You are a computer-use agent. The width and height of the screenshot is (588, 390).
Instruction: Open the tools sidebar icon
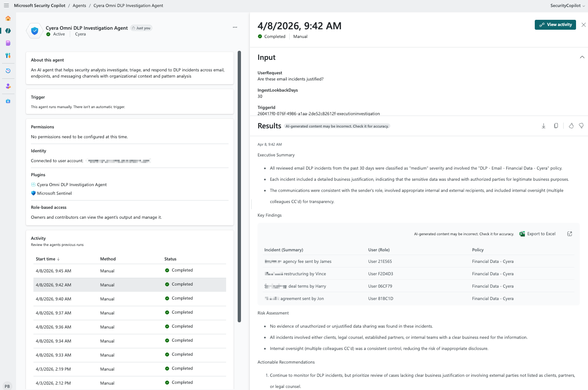8,55
